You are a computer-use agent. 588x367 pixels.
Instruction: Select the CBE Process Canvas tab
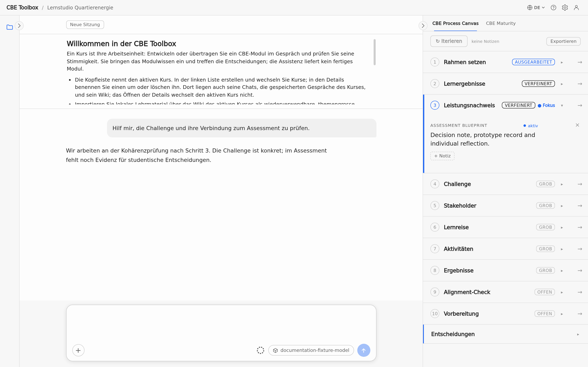455,23
